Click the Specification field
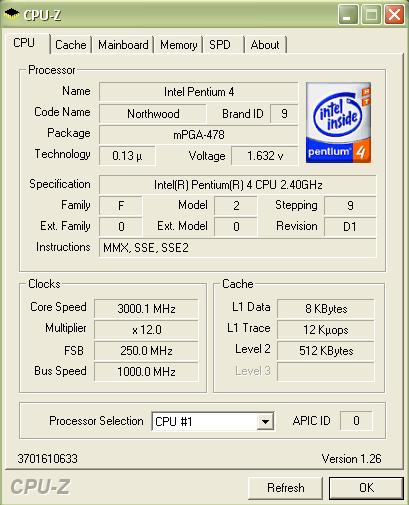The width and height of the screenshot is (409, 505). 238,185
